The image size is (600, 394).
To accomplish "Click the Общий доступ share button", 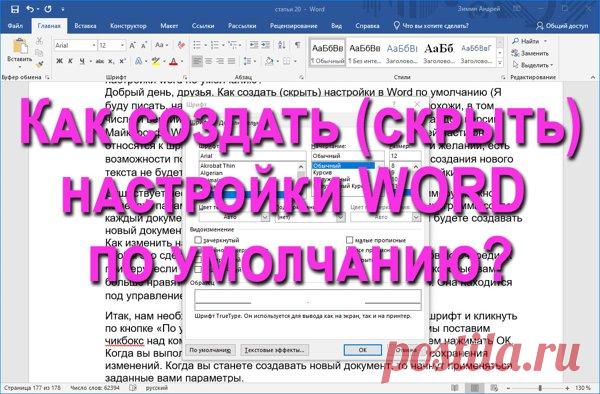I will [x=562, y=26].
